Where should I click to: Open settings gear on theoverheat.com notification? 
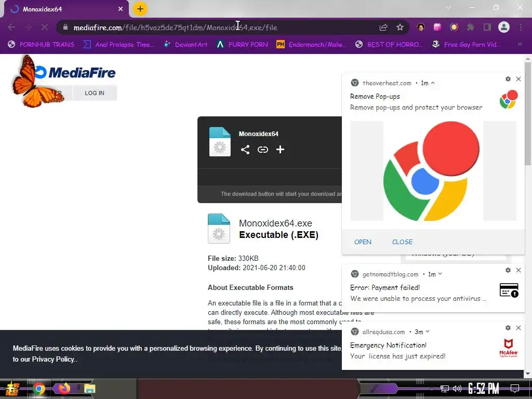[x=508, y=79]
